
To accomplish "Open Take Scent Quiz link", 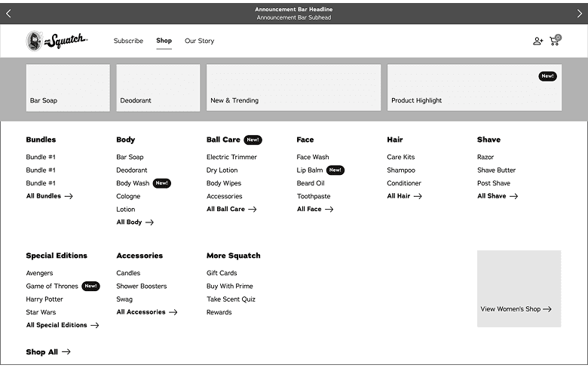I will coord(231,299).
